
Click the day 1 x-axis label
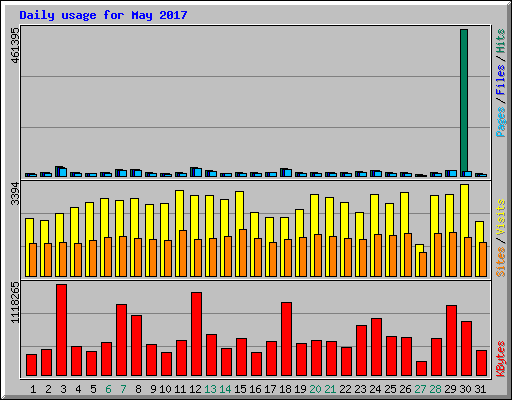click(33, 389)
